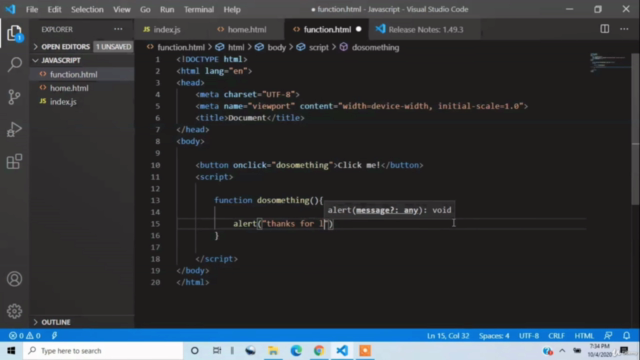Open the View menu
This screenshot has width=640, height=360.
[122, 9]
